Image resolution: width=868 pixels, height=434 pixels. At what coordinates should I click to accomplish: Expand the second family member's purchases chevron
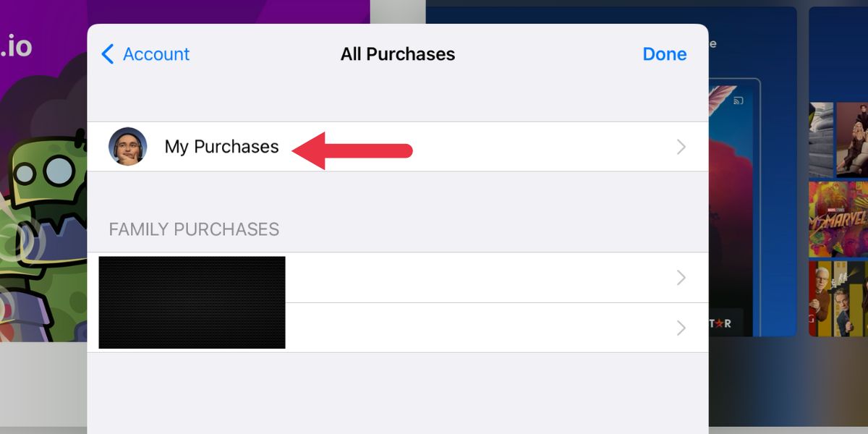681,327
